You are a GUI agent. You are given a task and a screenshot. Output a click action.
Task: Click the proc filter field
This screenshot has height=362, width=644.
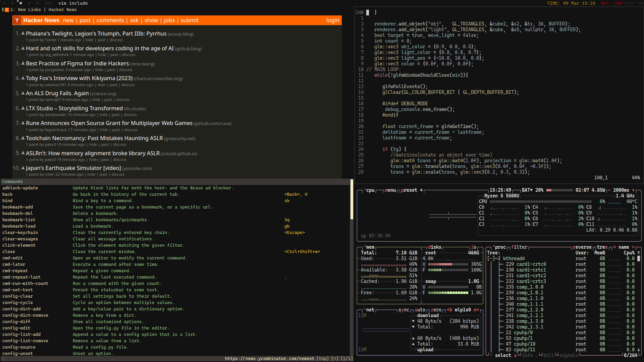(x=519, y=247)
